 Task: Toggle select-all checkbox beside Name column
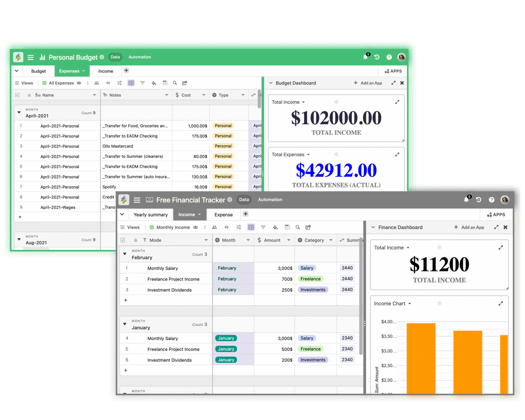coord(17,95)
